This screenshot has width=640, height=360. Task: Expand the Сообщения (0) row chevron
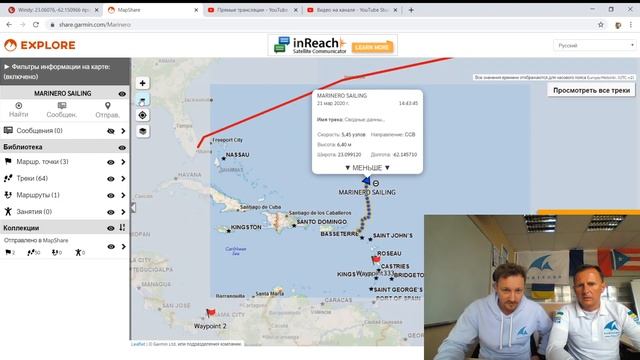coord(123,131)
